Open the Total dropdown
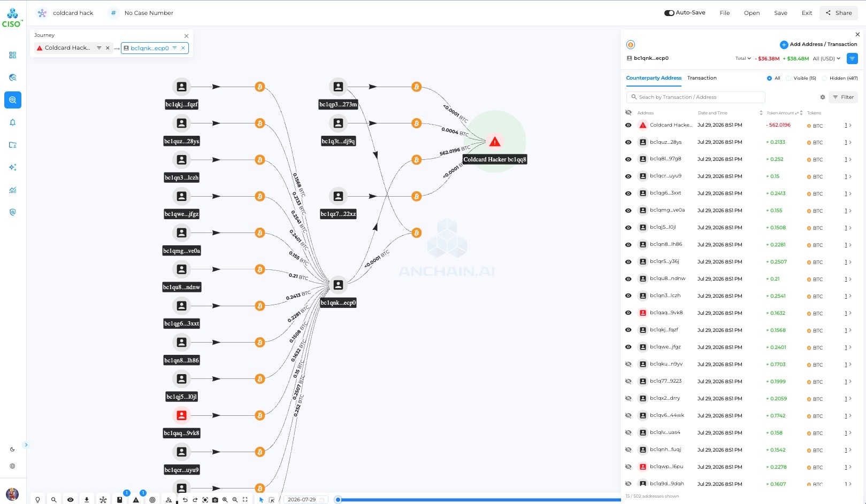 point(743,59)
